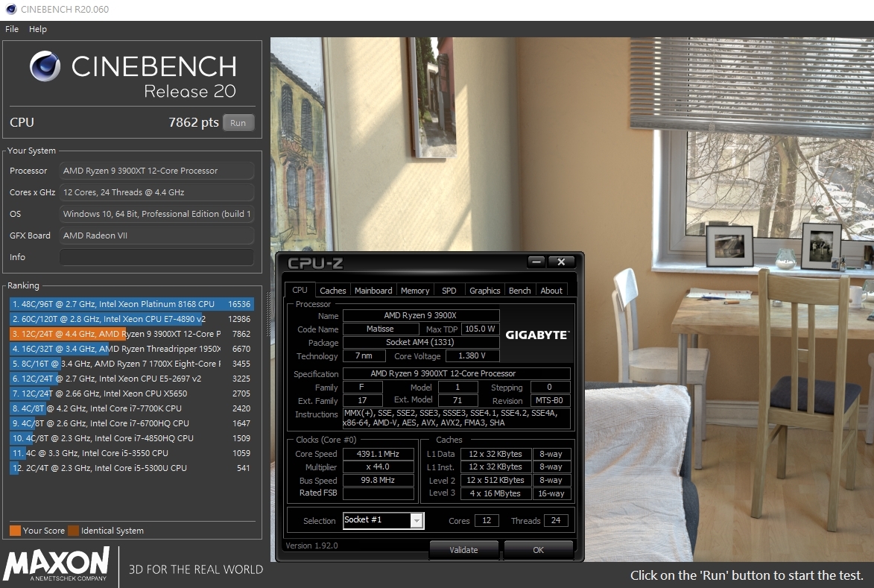
Task: Click the Core Speed value 4391.1 MHz
Action: tap(379, 455)
